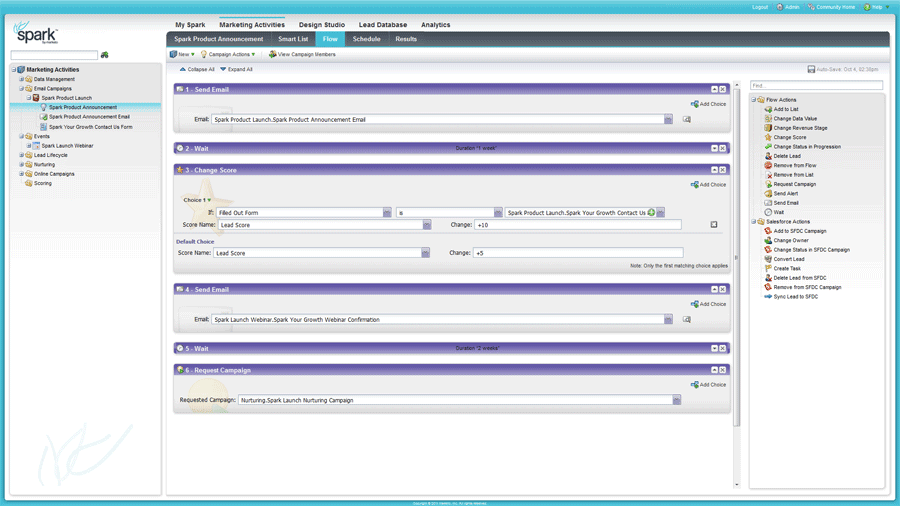Click the Remove from Flow action icon

[x=768, y=165]
